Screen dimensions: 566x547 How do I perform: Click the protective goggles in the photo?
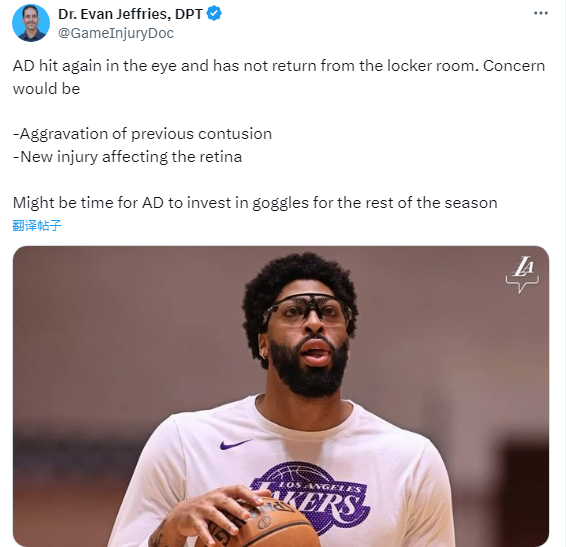[306, 311]
